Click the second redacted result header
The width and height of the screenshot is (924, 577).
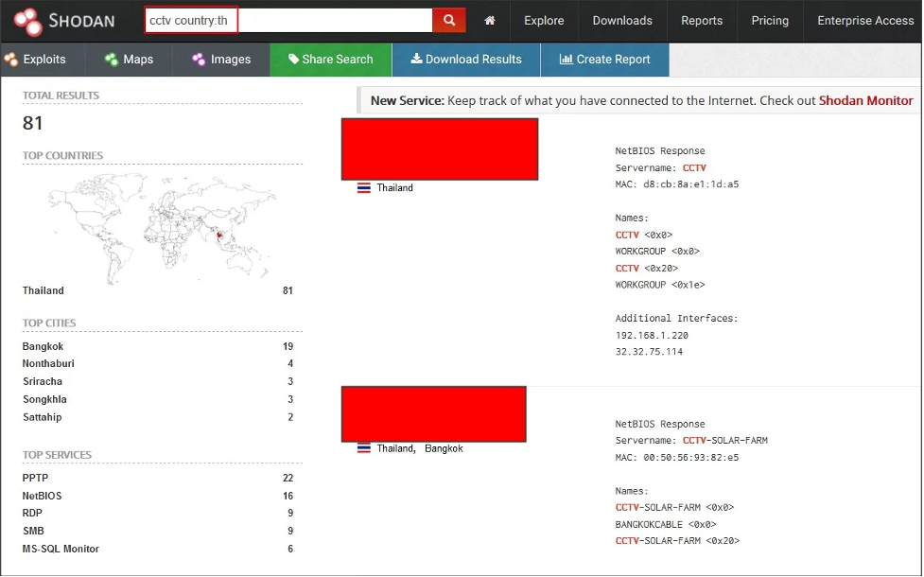(434, 414)
